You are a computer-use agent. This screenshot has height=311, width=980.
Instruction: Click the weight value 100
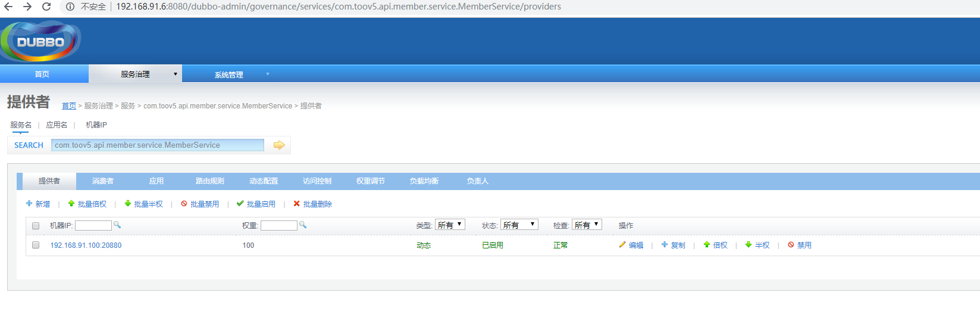248,245
